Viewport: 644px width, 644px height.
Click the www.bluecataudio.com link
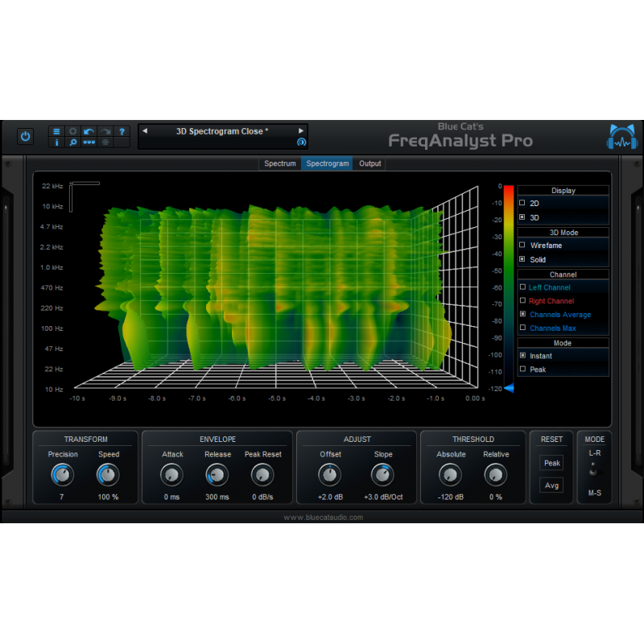tap(322, 518)
